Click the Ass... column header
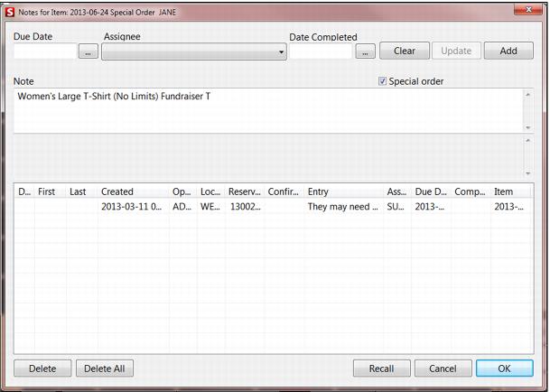This screenshot has height=392, width=550. 397,191
